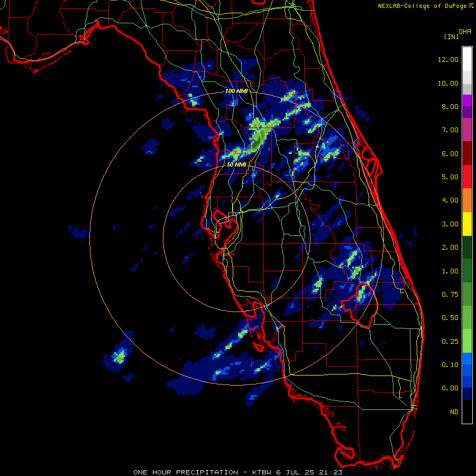This screenshot has width=476, height=476.
Task: Pick the black ND legend swatch
Action: click(467, 411)
